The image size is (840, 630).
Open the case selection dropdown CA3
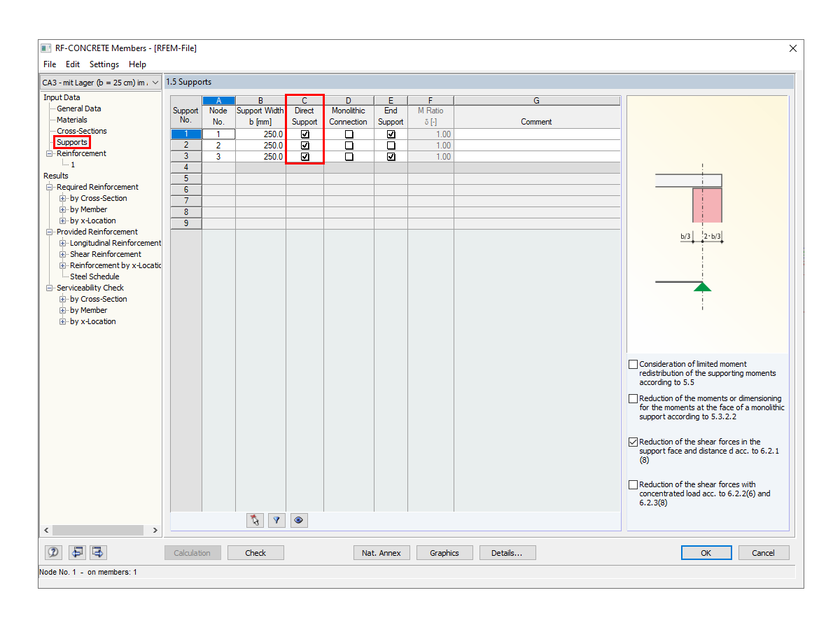coord(157,82)
